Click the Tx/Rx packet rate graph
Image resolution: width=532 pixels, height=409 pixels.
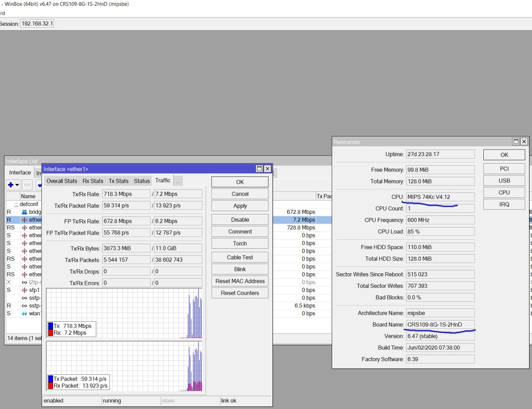[x=124, y=367]
